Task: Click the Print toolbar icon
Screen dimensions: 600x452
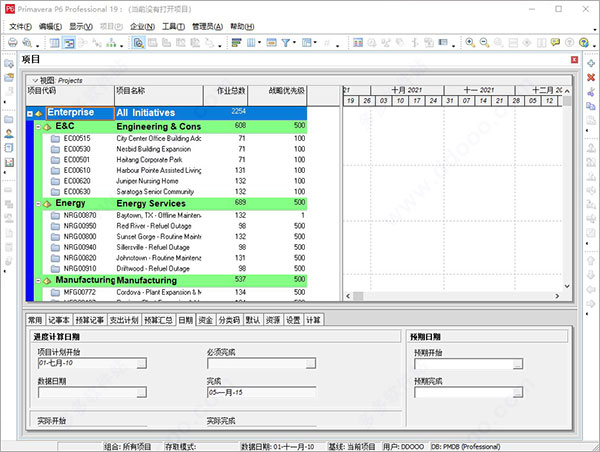Action: [x=13, y=42]
